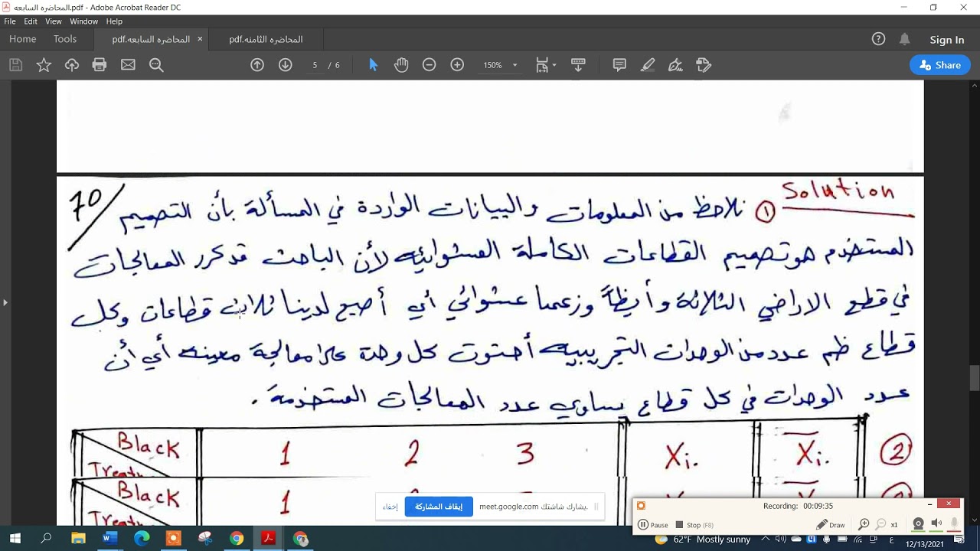This screenshot has width=980, height=551.
Task: Open the Window menu
Action: tap(83, 21)
